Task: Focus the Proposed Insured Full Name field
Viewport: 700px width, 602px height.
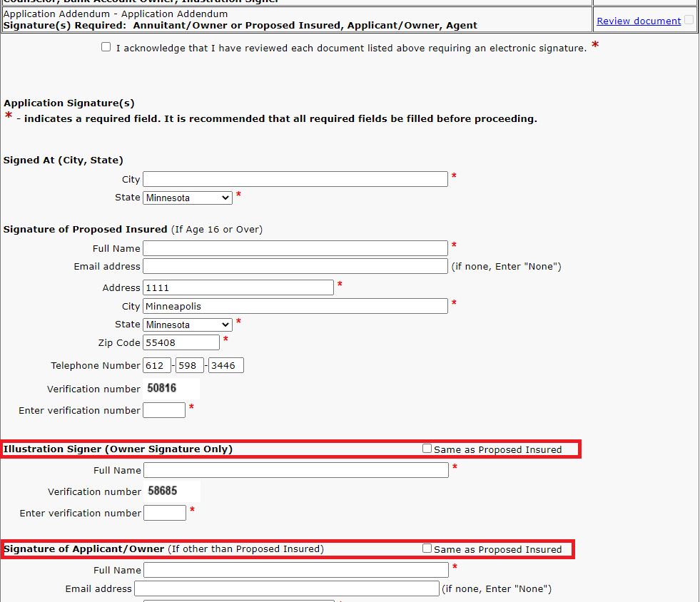Action: click(295, 248)
